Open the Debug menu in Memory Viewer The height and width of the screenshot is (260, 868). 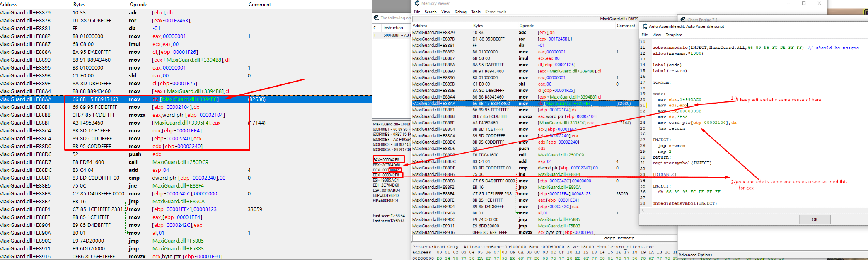click(460, 12)
